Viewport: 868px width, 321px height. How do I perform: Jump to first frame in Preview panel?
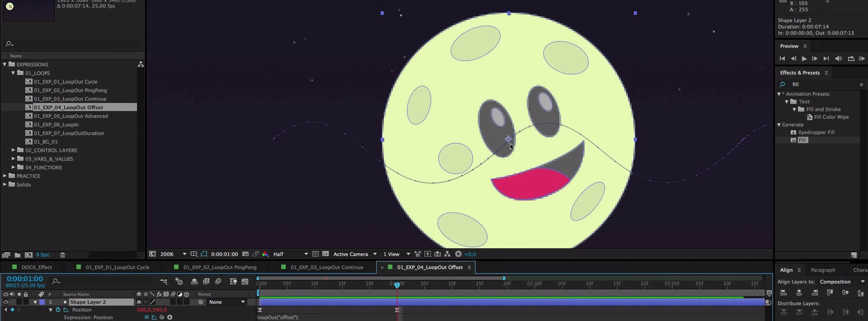point(782,59)
